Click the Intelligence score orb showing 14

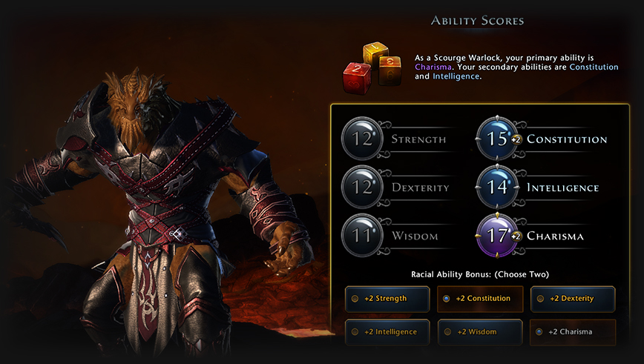tap(497, 187)
